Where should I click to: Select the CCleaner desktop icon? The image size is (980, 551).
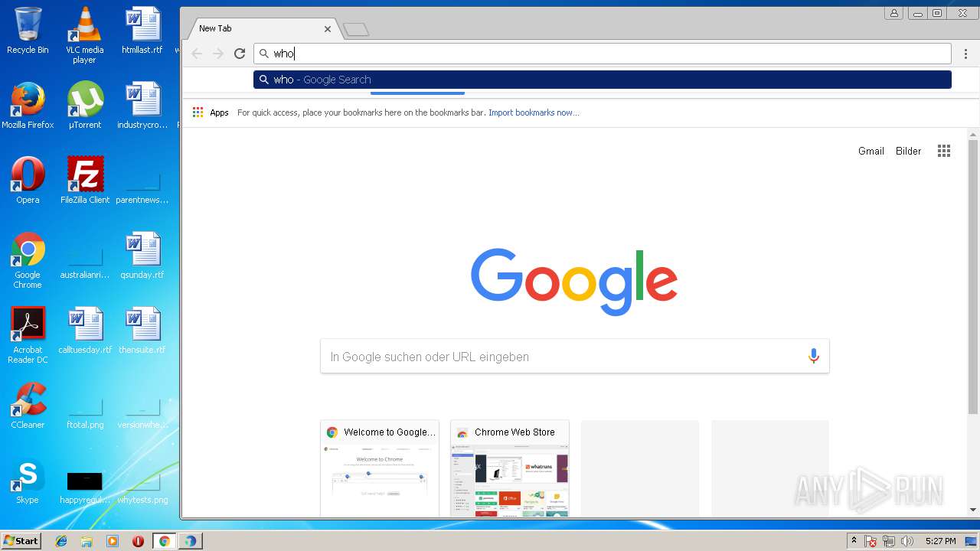tap(28, 406)
